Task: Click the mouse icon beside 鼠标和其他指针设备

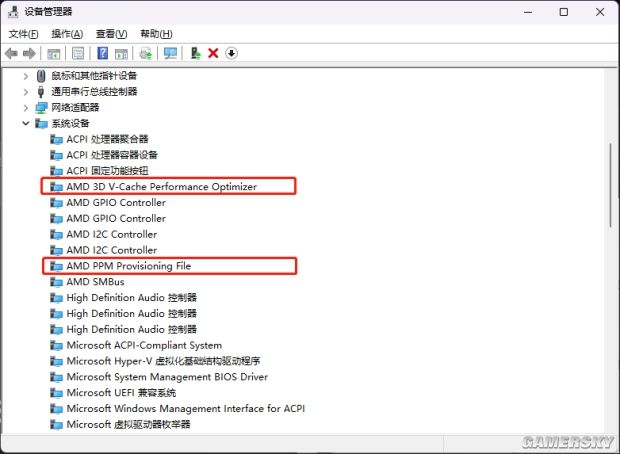Action: (41, 76)
